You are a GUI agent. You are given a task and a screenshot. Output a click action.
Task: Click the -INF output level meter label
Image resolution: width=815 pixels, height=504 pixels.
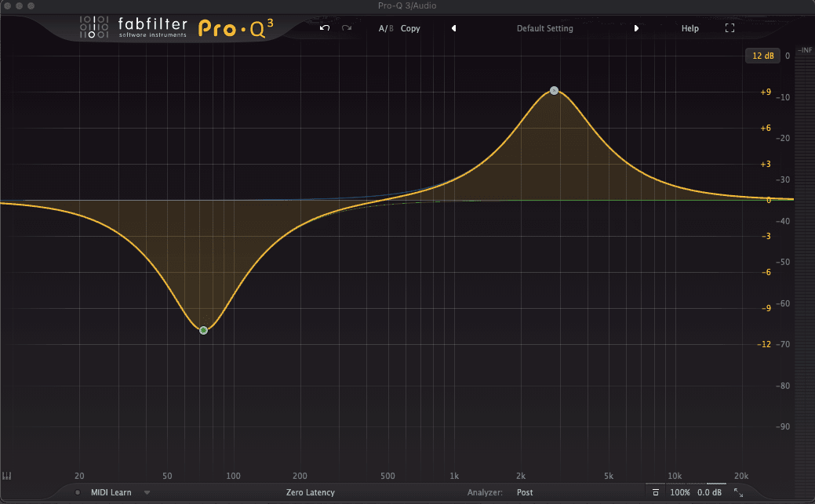point(805,50)
